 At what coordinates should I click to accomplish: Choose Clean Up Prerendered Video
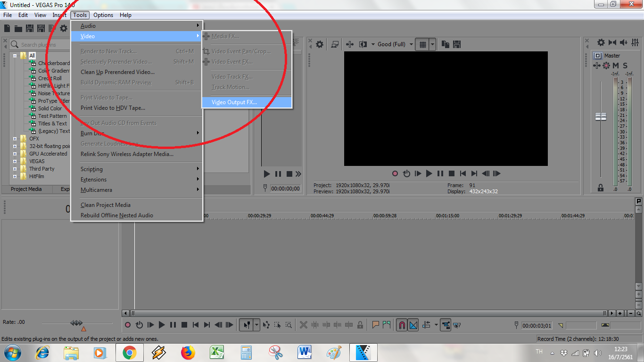click(x=137, y=72)
